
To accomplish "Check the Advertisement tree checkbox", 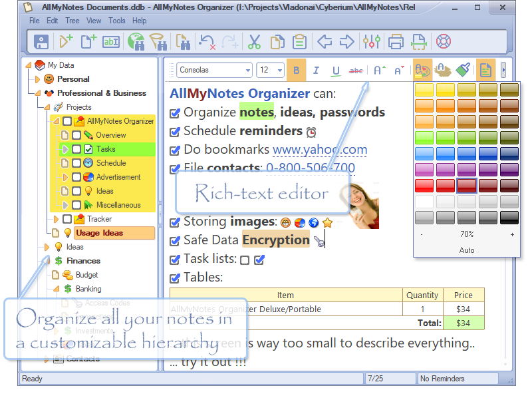I will (76, 177).
